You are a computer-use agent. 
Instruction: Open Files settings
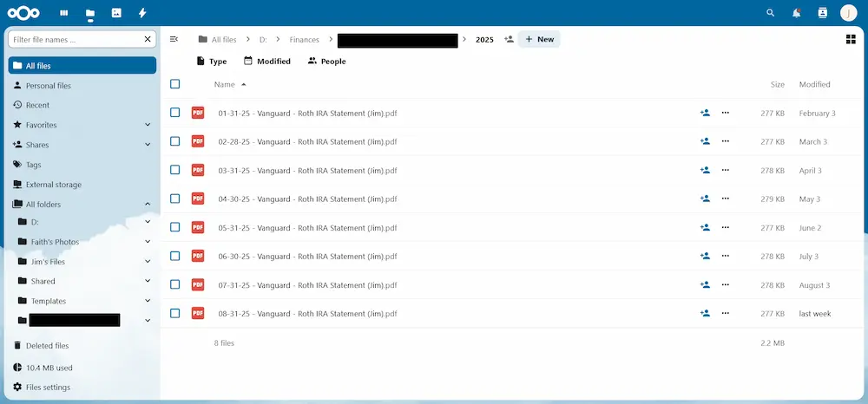click(82, 388)
